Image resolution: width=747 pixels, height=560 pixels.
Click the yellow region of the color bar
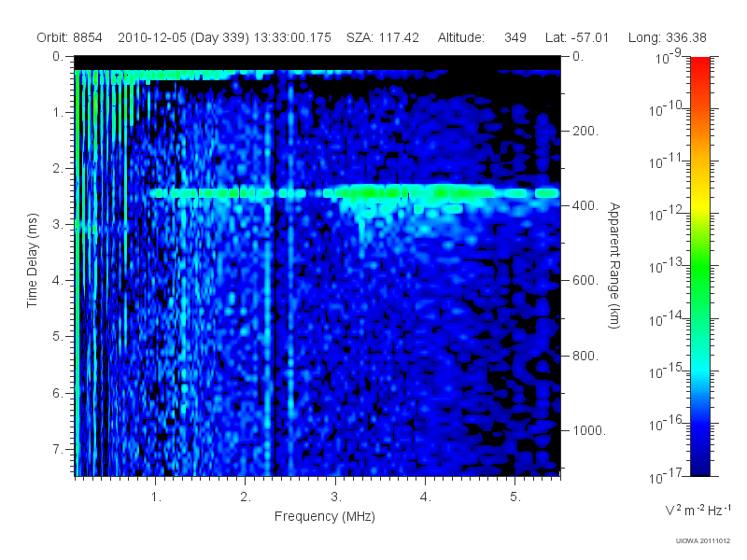[x=700, y=203]
